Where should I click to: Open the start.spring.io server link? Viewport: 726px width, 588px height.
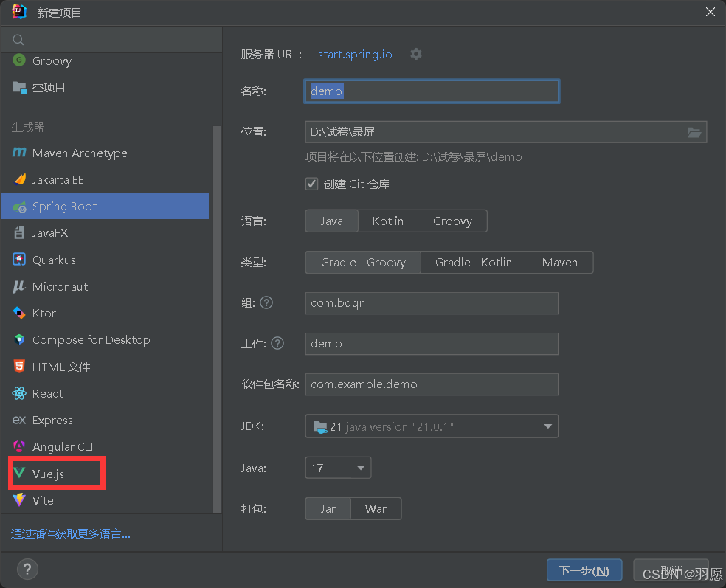point(355,54)
